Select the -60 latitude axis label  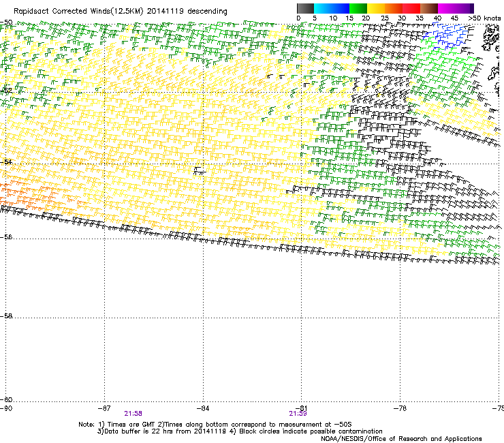click(x=6, y=400)
